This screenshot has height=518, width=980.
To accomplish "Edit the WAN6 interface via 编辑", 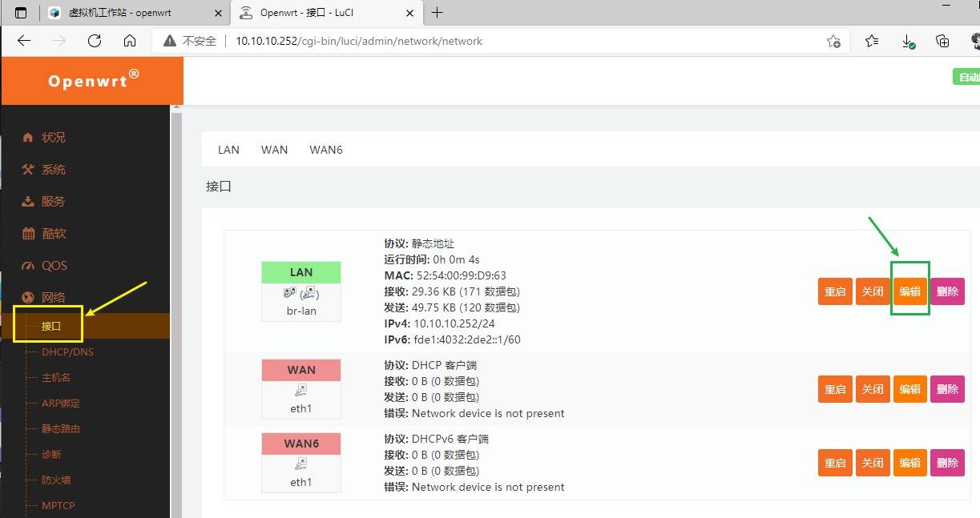I will tap(909, 462).
